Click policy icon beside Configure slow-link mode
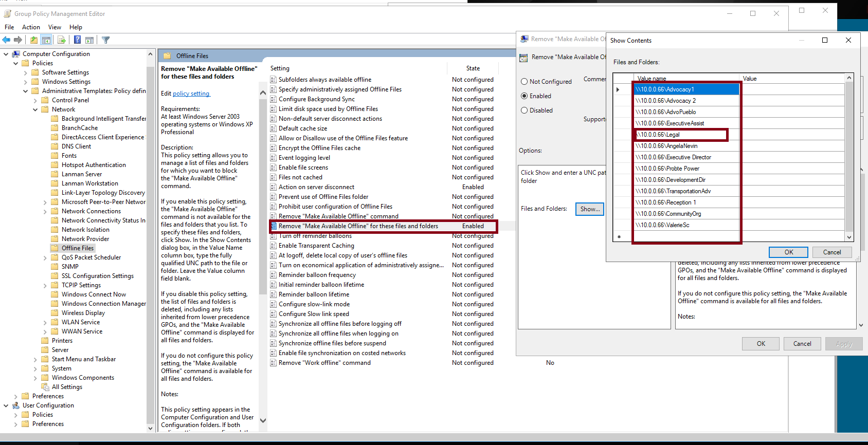Screen dimensions: 868x445 pos(274,304)
